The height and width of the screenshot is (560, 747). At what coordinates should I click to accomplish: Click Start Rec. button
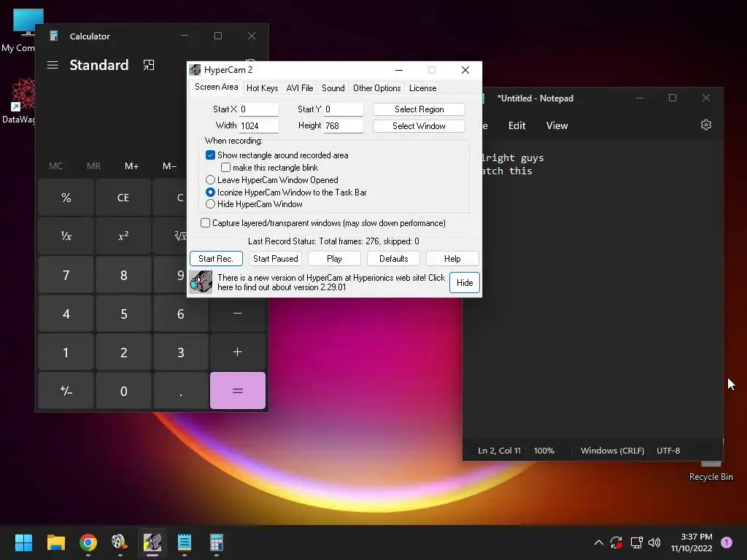tap(216, 259)
